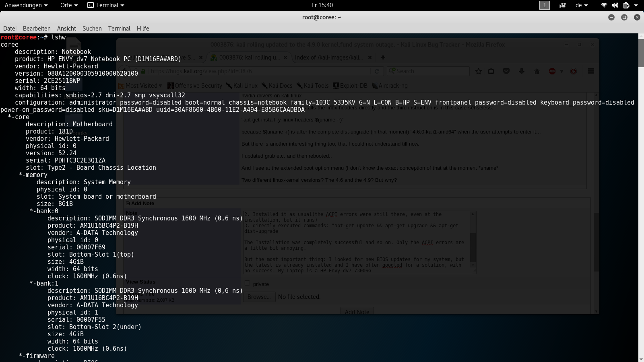Open the Wi-Fi network status icon

pos(604,5)
